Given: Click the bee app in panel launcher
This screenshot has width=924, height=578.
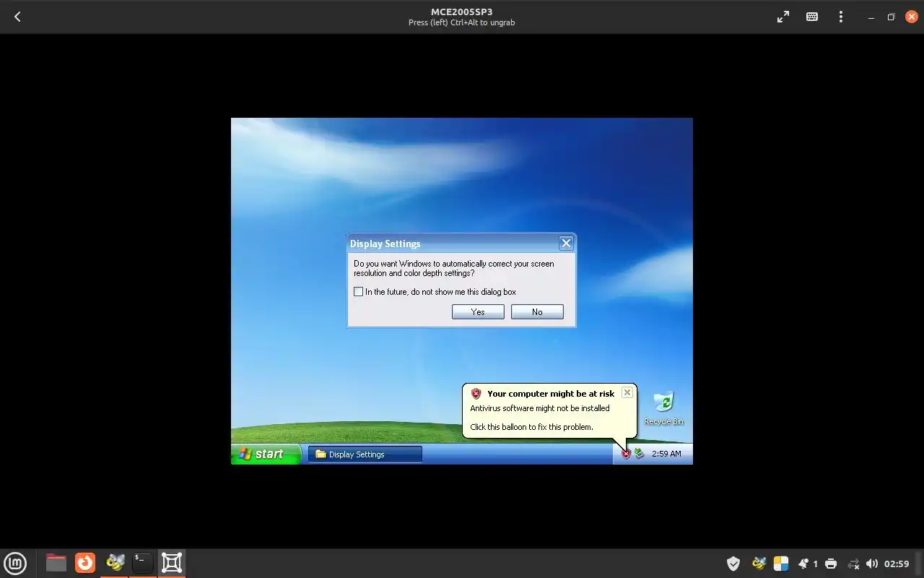Looking at the screenshot, I should (114, 563).
